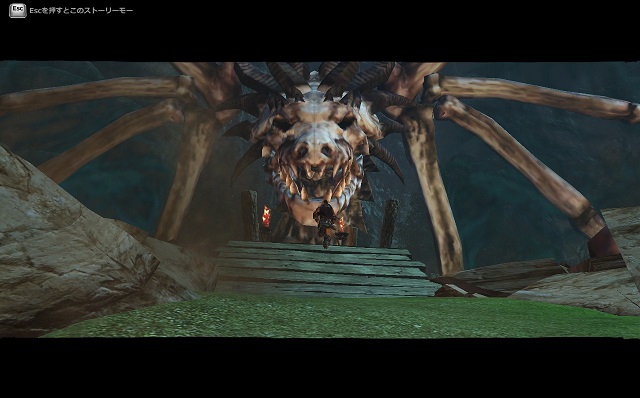Image resolution: width=640 pixels, height=398 pixels.
Task: Click the burning torch right of the character
Action: click(341, 225)
